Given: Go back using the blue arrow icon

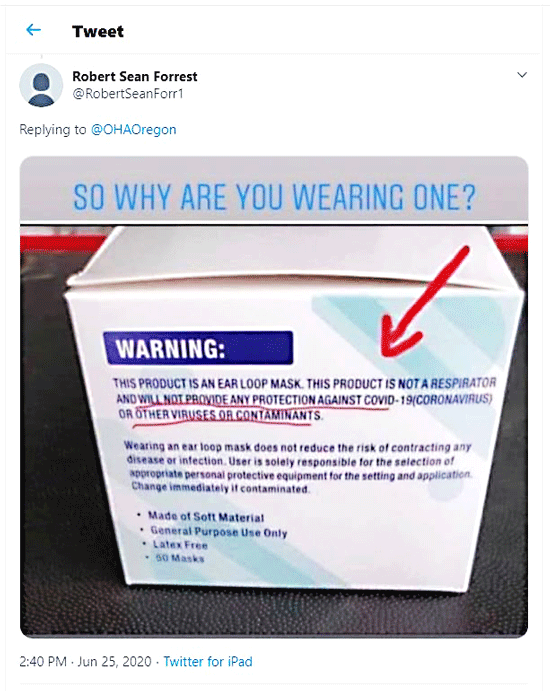Looking at the screenshot, I should [33, 30].
